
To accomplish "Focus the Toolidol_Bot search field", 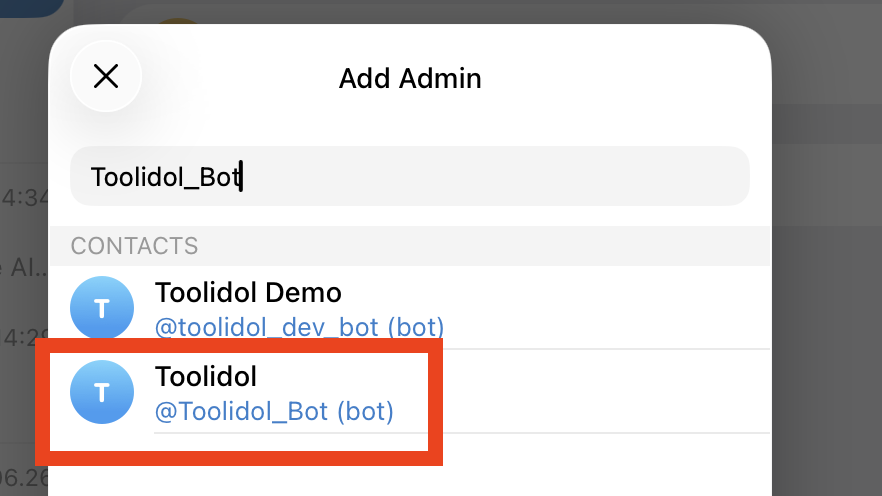I will click(x=410, y=176).
